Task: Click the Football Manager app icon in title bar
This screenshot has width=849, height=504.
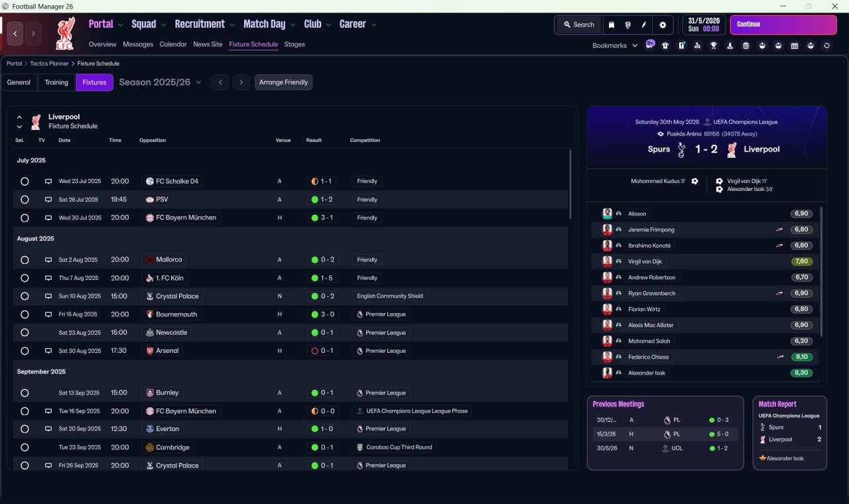Action: pos(6,6)
